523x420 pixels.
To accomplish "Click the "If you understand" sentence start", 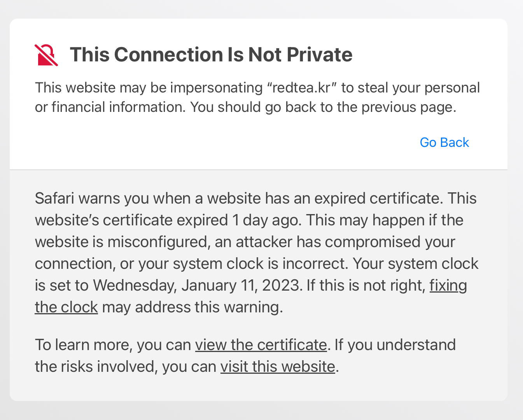I will point(395,345).
